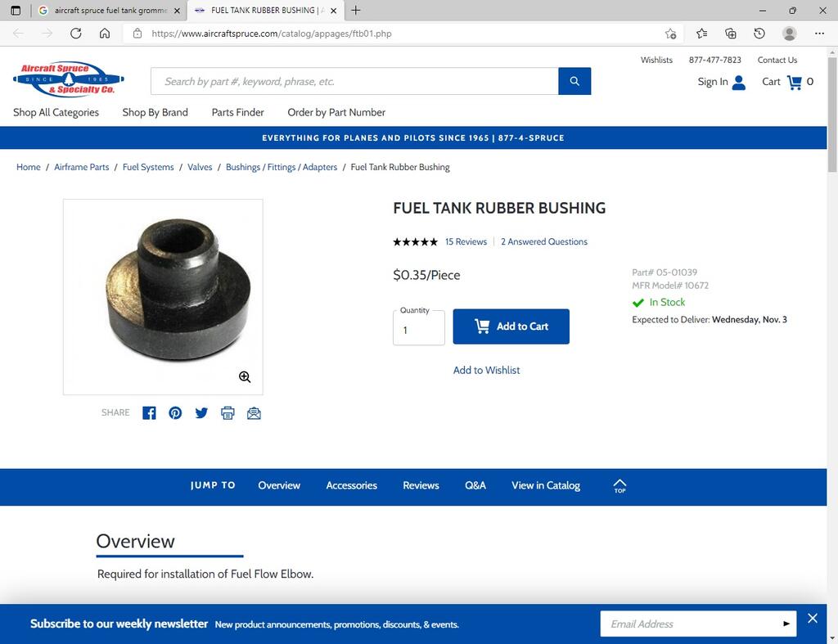Viewport: 838px width, 644px height.
Task: Click the Fuel Systems breadcrumb link
Action: 148,167
